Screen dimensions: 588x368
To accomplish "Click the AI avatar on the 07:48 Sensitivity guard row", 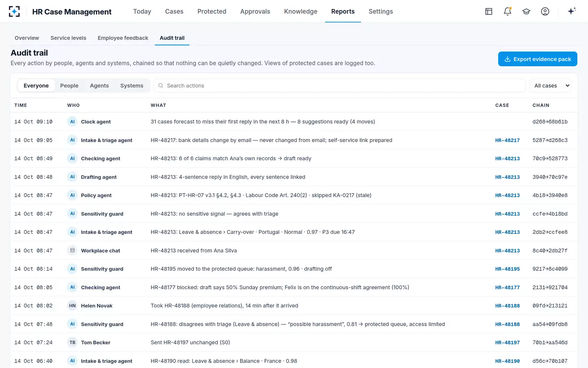I will point(72,324).
